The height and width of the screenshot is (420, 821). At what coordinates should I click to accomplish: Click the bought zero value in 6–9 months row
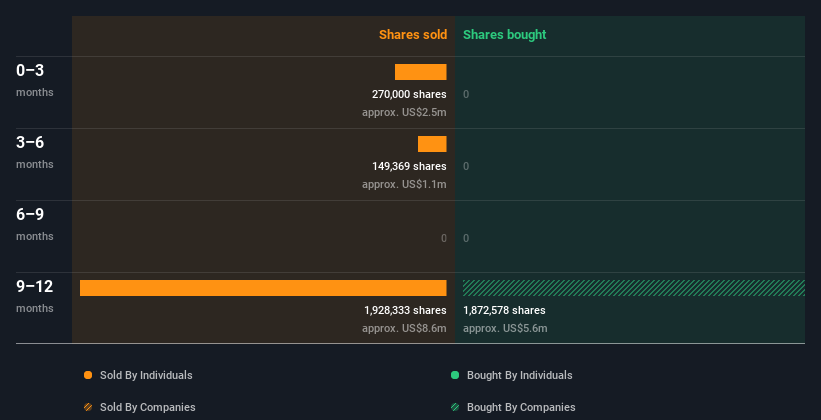[x=466, y=238]
